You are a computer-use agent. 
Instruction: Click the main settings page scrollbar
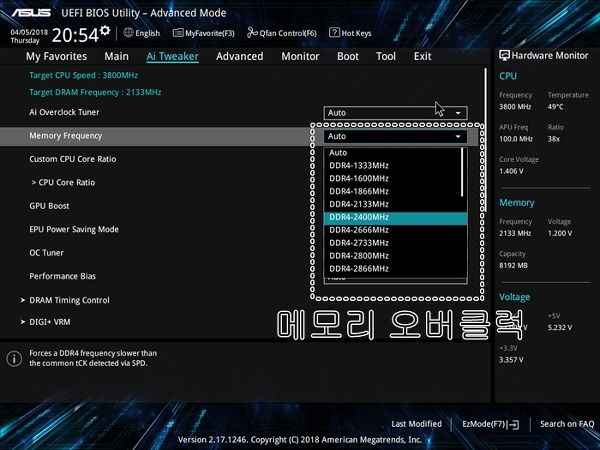(x=486, y=140)
